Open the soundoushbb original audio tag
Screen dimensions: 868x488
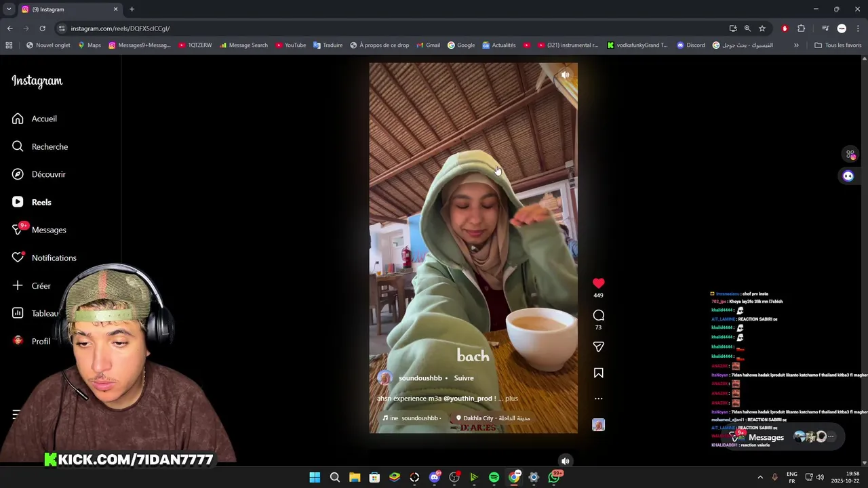pyautogui.click(x=411, y=418)
